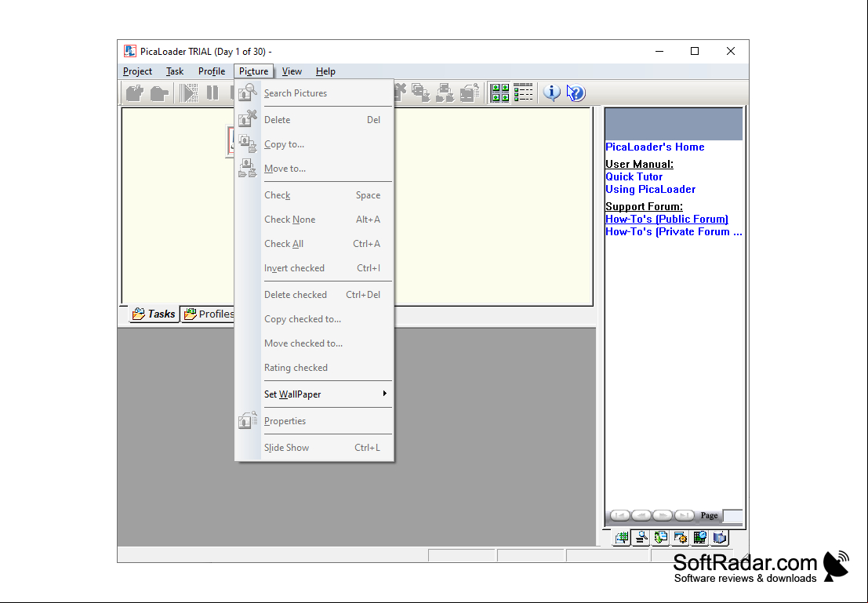Click the pause task toolbar icon
868x603 pixels.
212,93
